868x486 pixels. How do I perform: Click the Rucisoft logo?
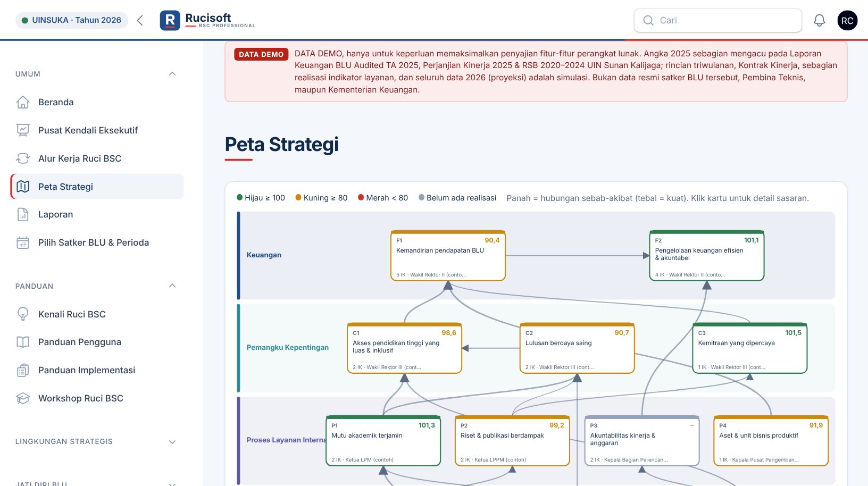click(208, 20)
